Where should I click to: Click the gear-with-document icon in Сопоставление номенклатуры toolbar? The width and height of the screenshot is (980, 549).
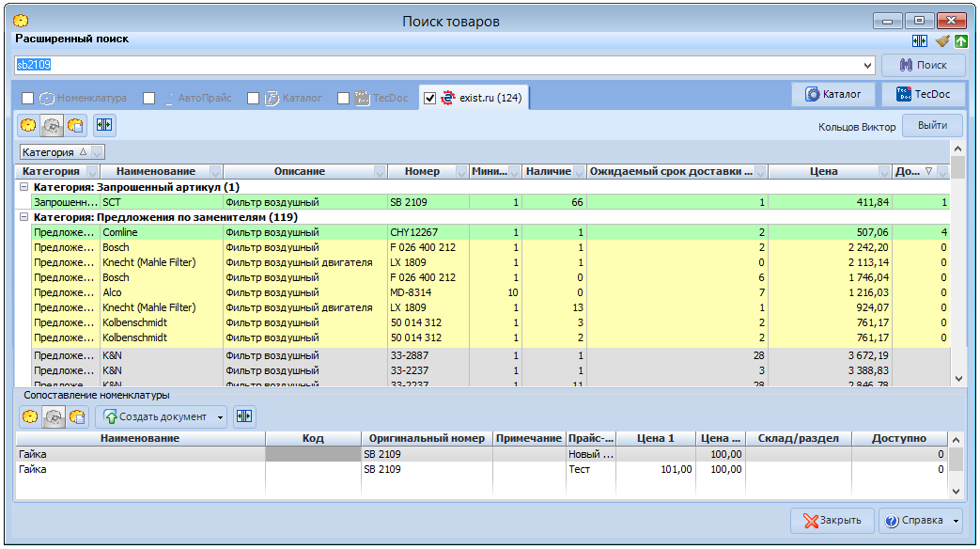[77, 416]
